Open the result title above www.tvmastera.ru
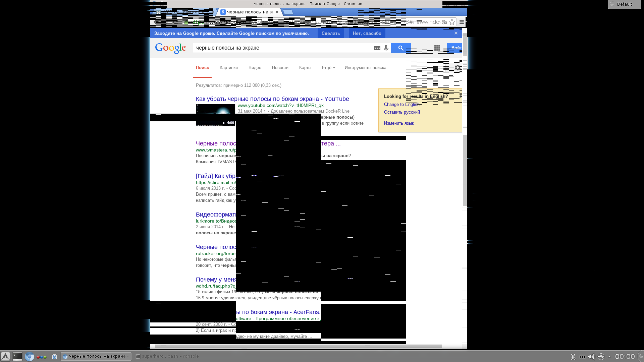 pos(216,143)
